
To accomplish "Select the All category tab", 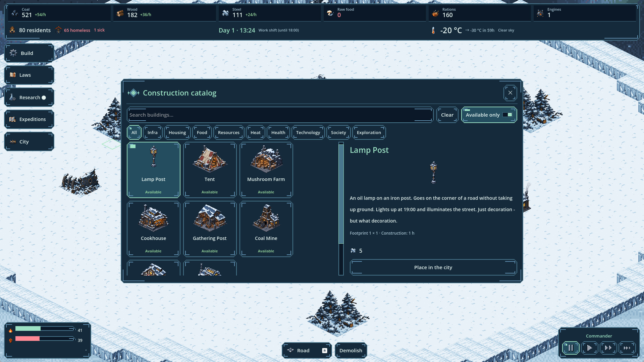I will tap(134, 132).
